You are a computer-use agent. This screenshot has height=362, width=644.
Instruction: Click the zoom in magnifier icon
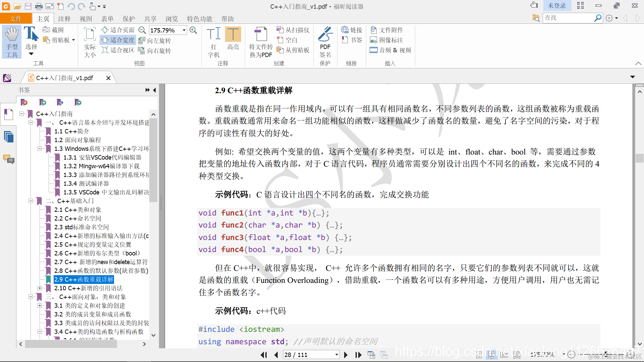coord(193,30)
